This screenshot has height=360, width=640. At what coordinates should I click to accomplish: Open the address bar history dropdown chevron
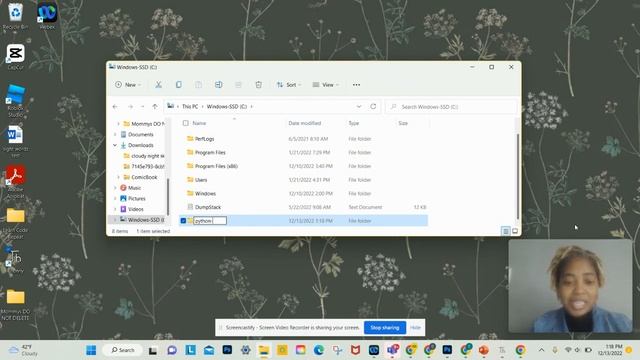[359, 107]
